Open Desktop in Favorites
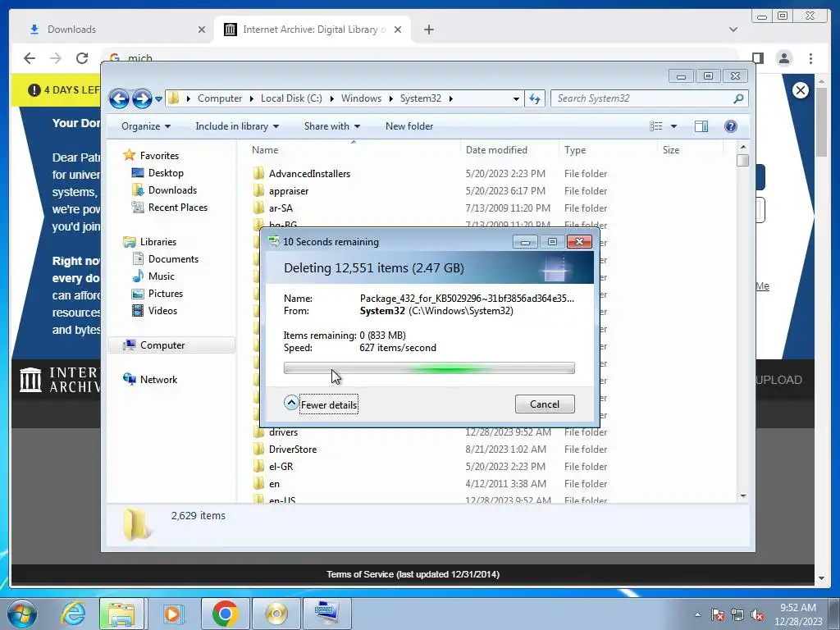 [166, 173]
